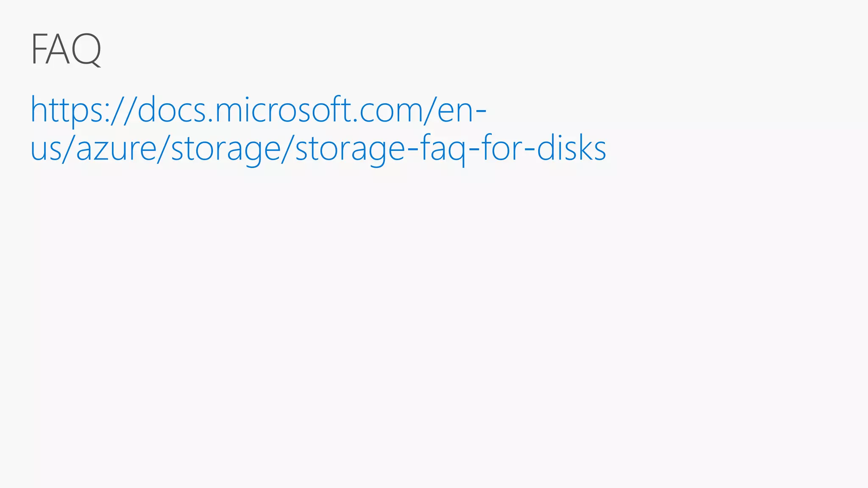
Task: Click the letter A in the FAQ heading
Action: (x=58, y=49)
